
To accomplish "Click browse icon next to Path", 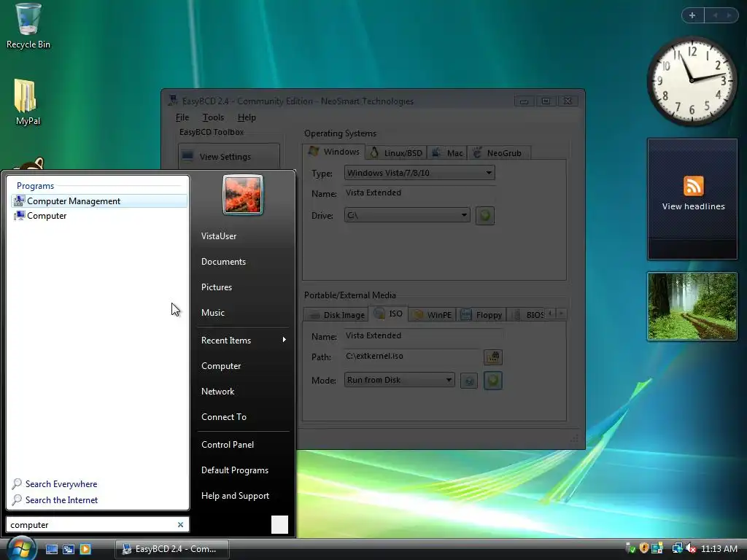I will [x=493, y=357].
